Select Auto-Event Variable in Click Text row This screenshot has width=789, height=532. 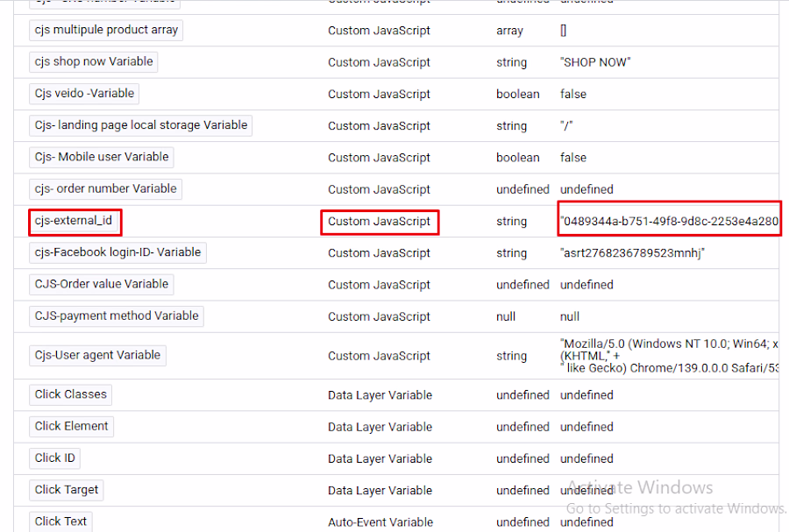(x=380, y=522)
